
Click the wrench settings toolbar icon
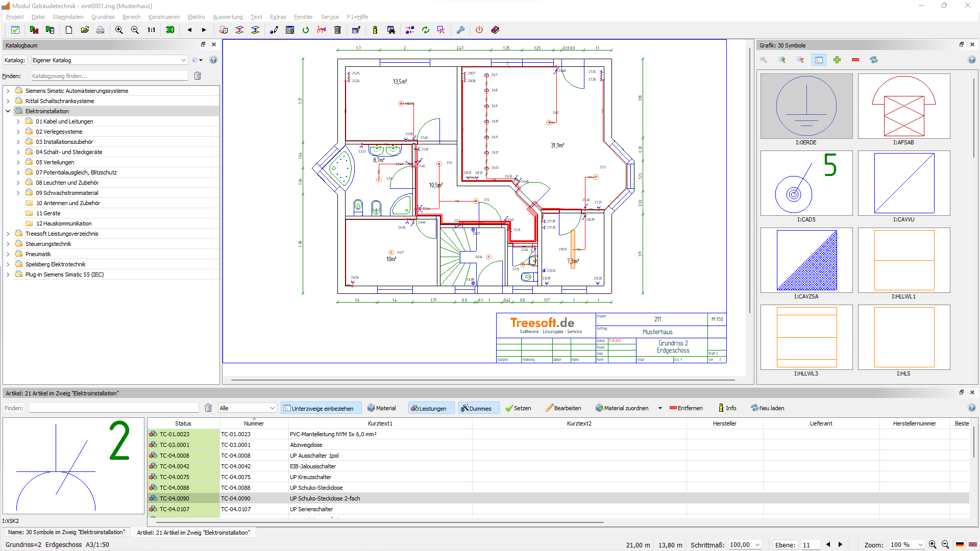[460, 30]
